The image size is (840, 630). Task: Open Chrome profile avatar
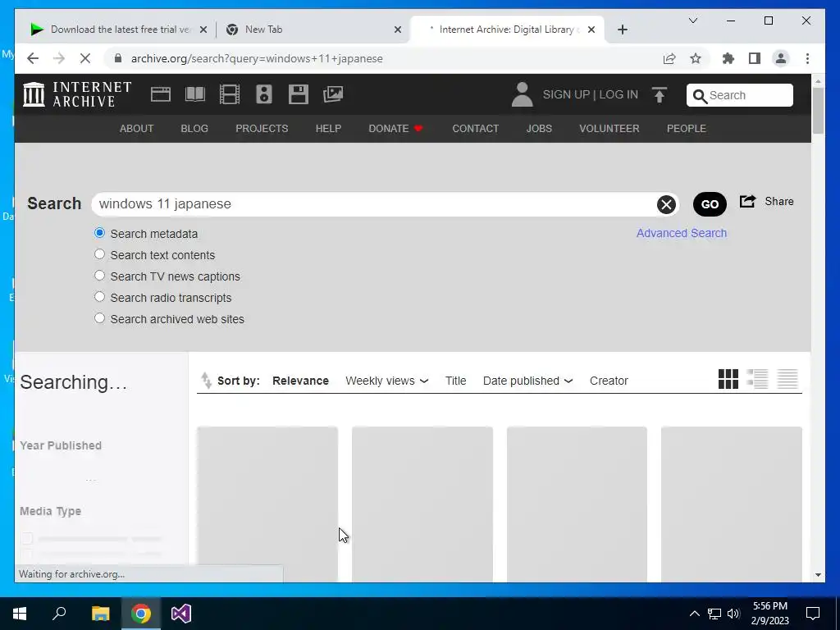[x=781, y=58]
